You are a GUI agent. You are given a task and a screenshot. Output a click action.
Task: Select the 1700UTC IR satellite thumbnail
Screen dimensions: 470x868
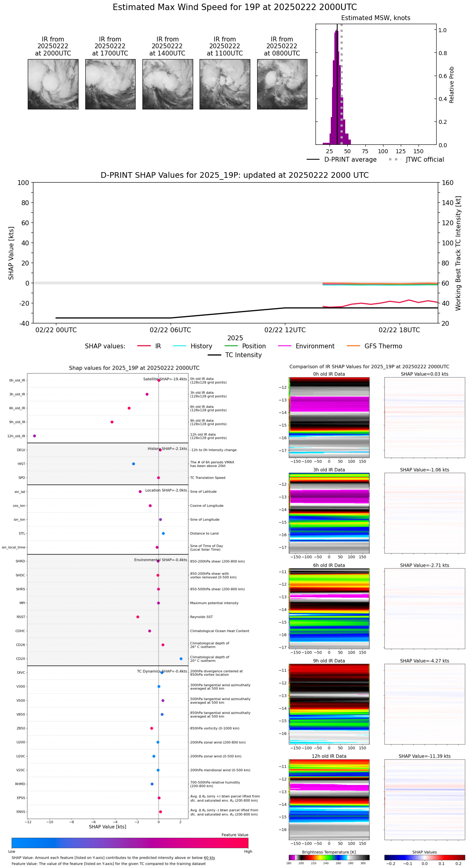coord(110,84)
